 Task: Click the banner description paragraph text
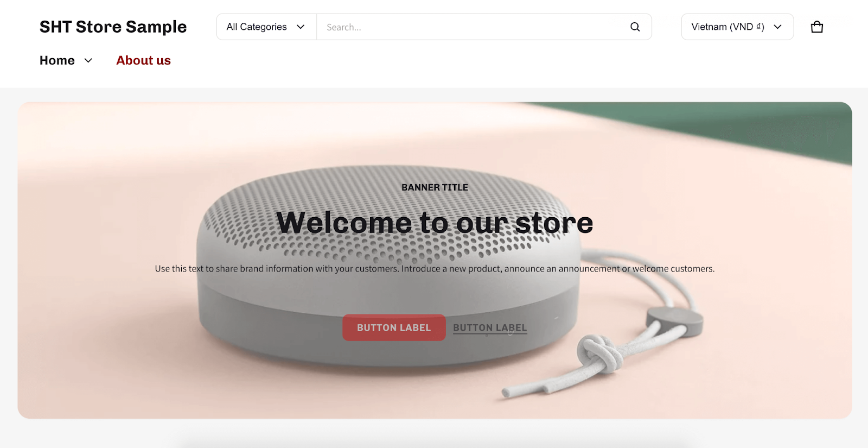point(435,268)
